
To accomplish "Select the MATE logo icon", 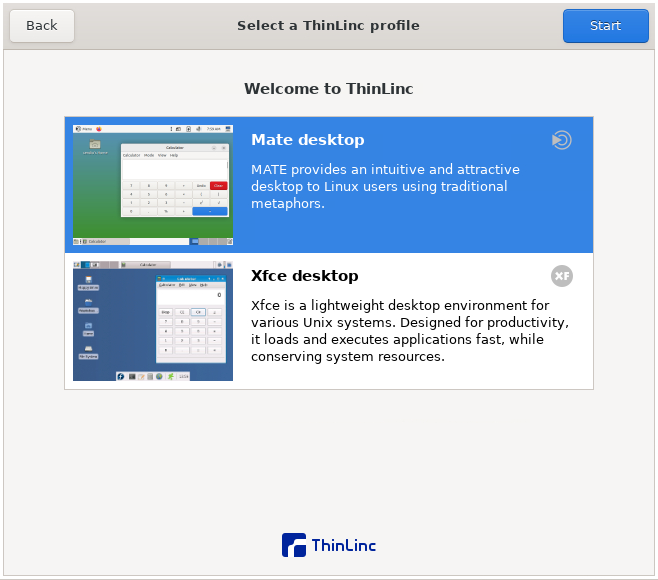I will tap(561, 140).
